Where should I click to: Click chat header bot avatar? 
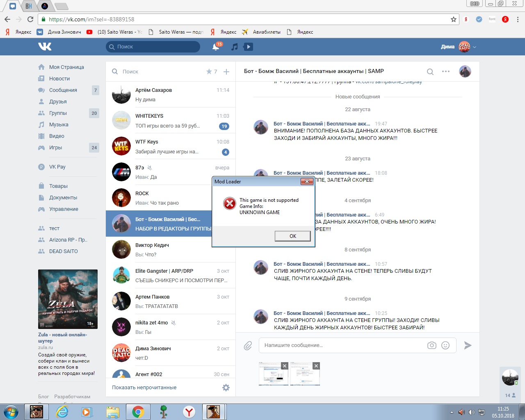[465, 71]
